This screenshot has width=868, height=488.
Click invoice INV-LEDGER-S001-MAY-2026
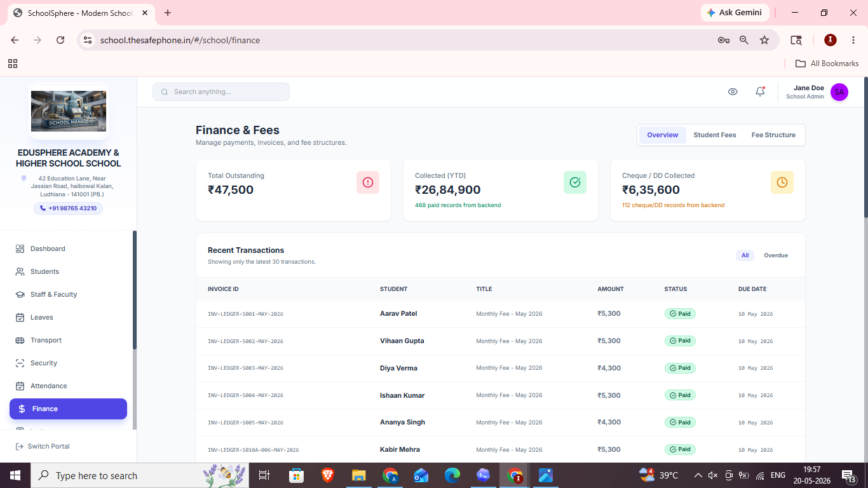(245, 314)
